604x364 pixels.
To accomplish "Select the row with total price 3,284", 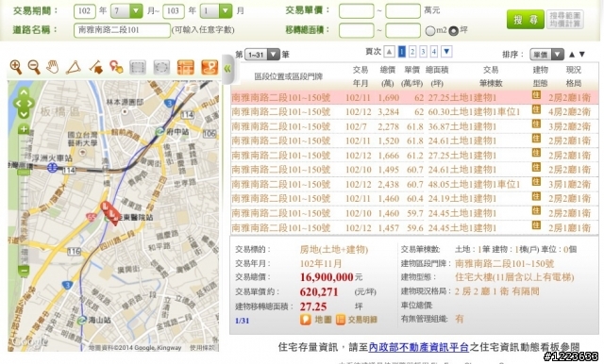I will pyautogui.click(x=414, y=112).
